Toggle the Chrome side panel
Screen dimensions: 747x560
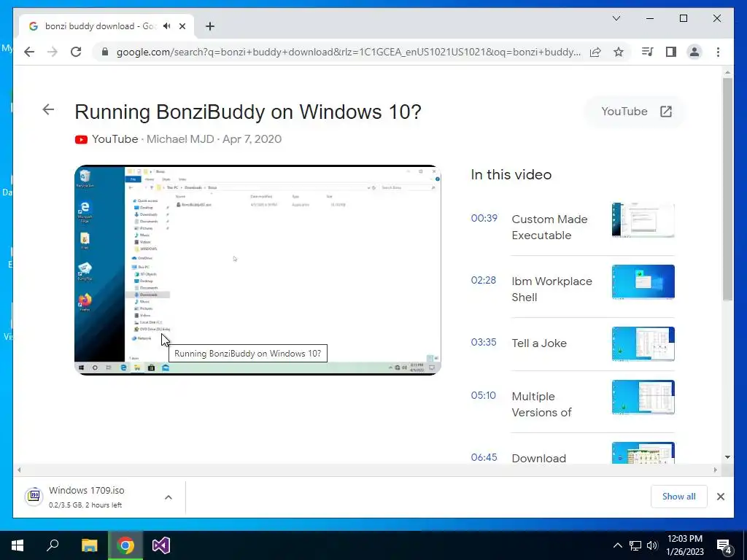tap(671, 52)
